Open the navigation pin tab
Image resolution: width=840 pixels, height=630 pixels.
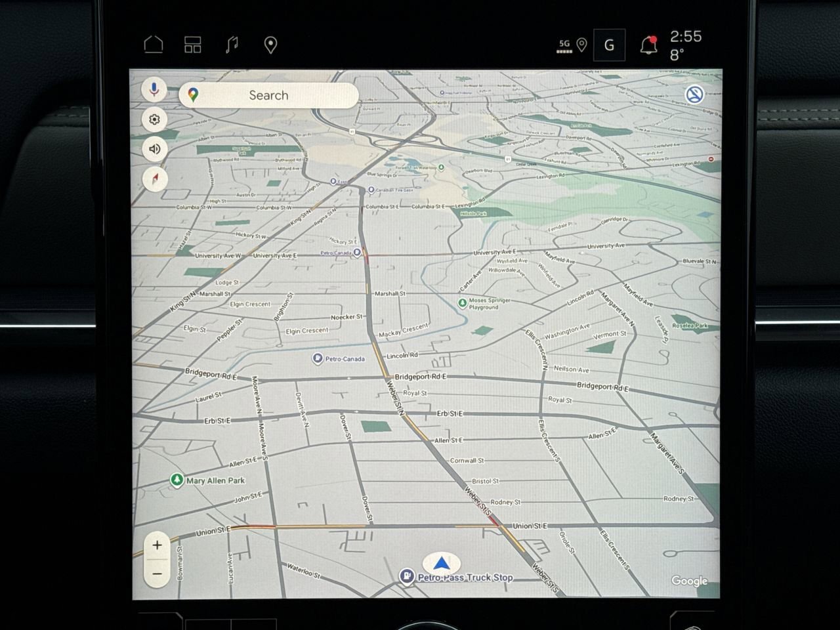(270, 45)
